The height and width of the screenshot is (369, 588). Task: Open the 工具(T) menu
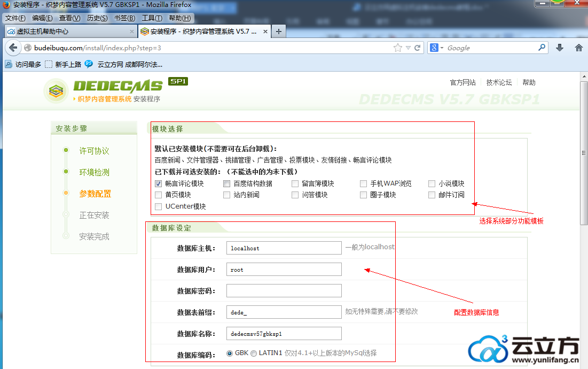tap(152, 18)
